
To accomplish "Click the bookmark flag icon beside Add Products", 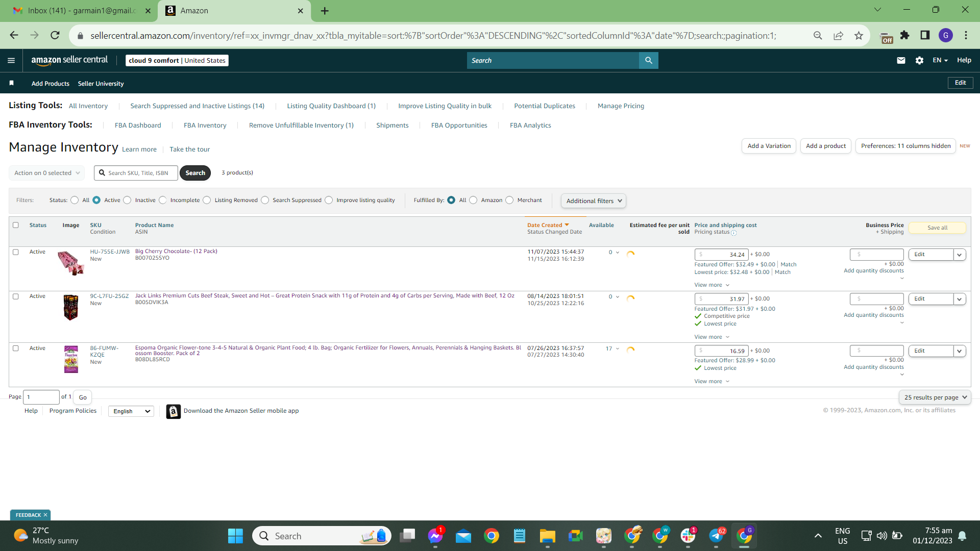I will pos(11,83).
